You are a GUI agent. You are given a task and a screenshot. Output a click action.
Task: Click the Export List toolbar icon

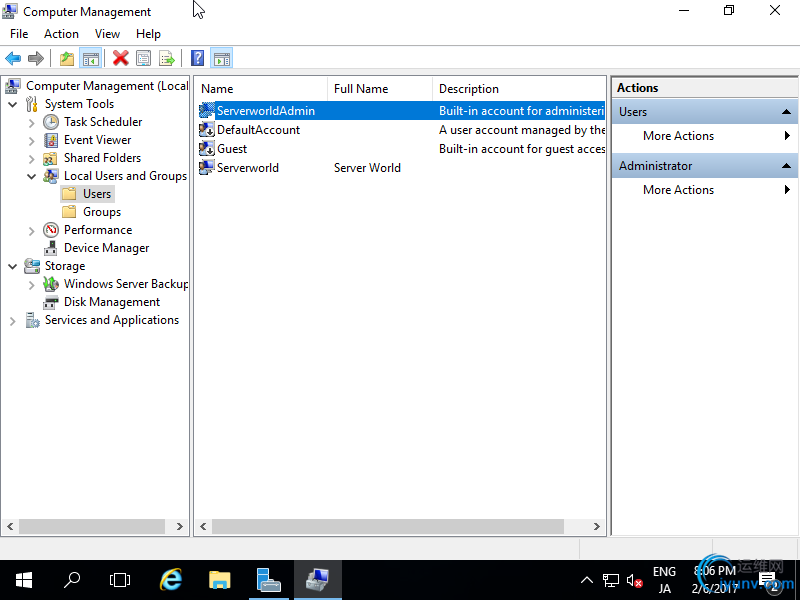tap(167, 59)
